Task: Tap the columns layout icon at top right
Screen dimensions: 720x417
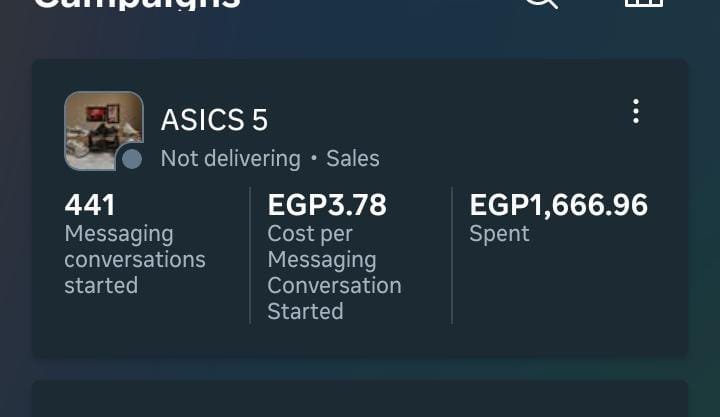Action: (644, 3)
